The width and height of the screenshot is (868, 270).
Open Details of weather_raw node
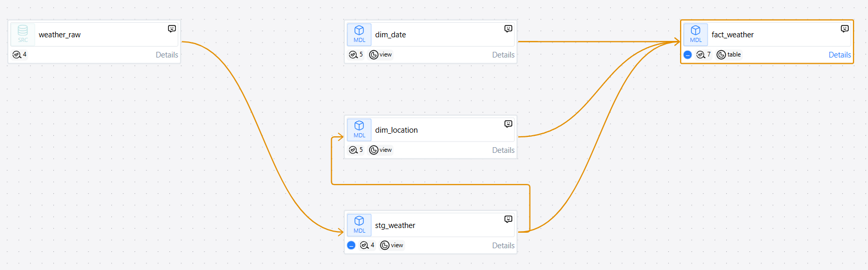coord(167,55)
